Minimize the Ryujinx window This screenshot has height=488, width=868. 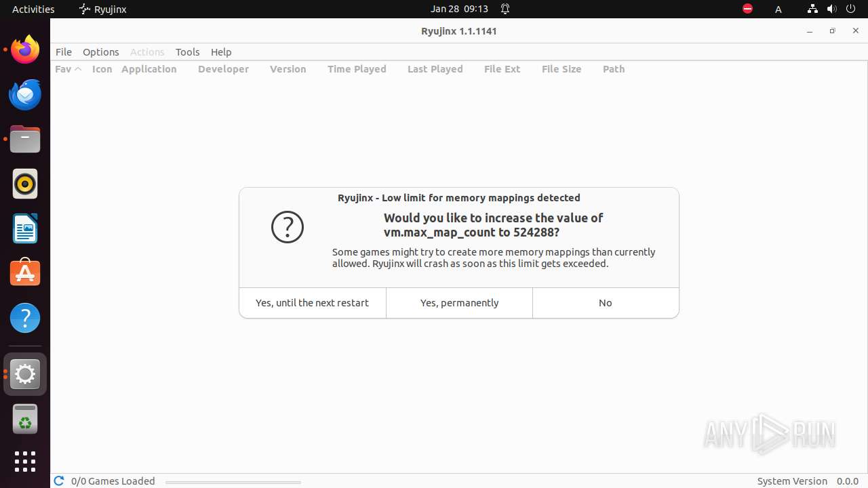pos(810,31)
